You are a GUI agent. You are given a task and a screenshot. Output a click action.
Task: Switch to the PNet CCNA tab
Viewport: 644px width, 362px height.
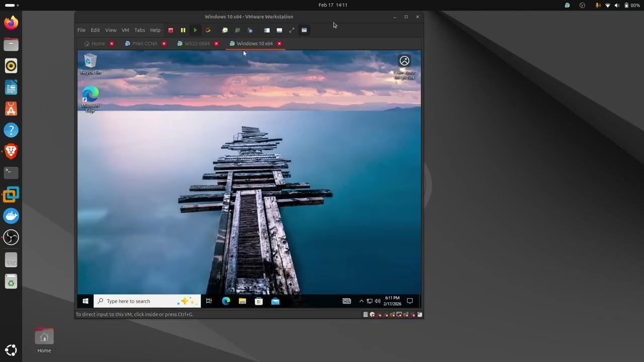pos(141,44)
